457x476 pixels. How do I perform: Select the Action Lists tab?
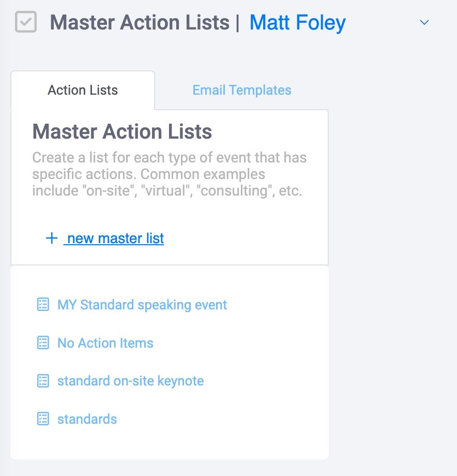[83, 90]
